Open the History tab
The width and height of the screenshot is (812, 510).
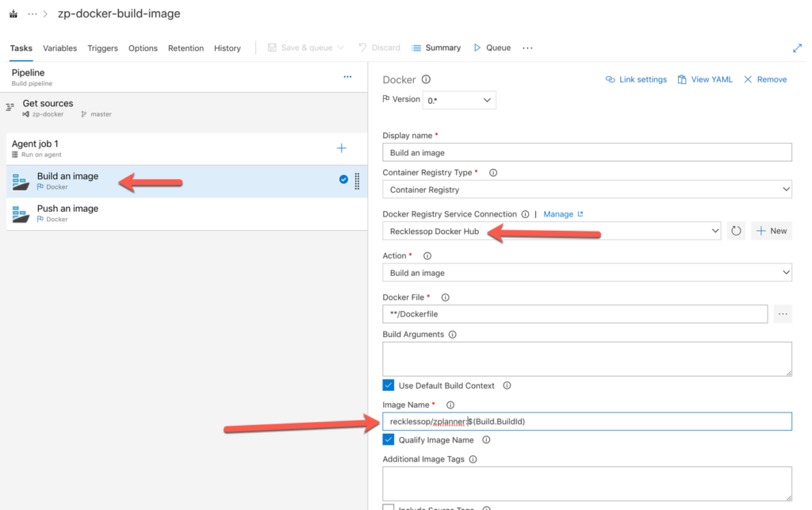coord(227,48)
